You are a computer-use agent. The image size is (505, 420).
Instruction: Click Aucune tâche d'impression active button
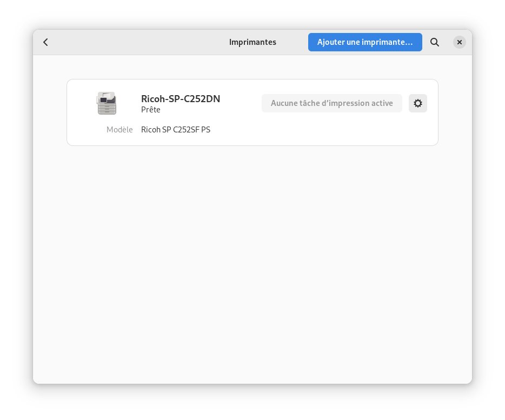pos(332,103)
